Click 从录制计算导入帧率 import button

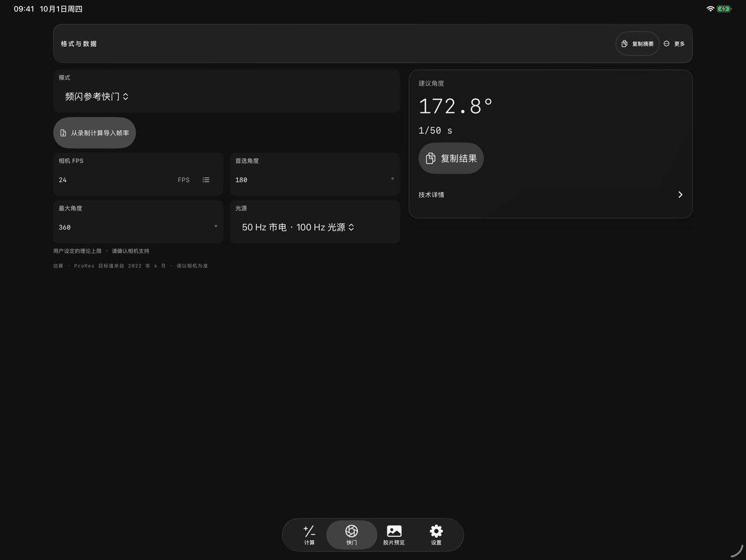coord(94,133)
